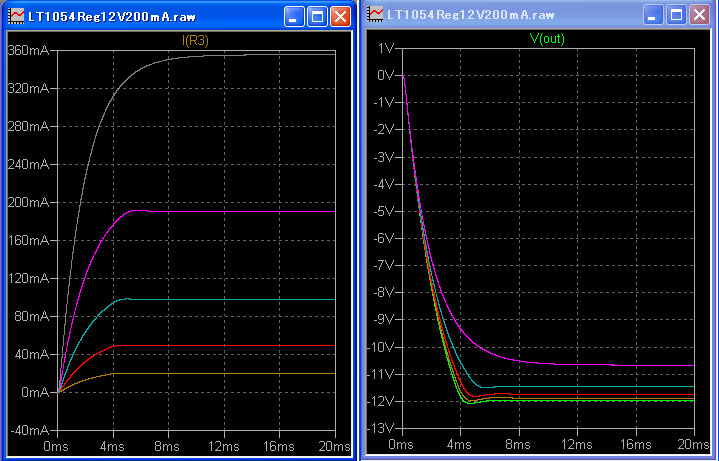Click the waveform icon in right window title bar
The image size is (719, 461).
tap(375, 14)
